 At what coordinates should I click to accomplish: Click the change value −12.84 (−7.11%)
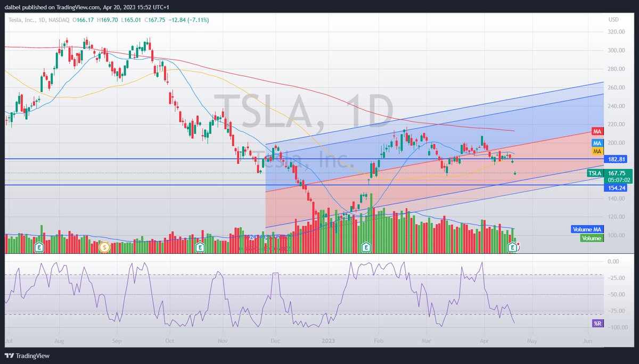(x=190, y=20)
